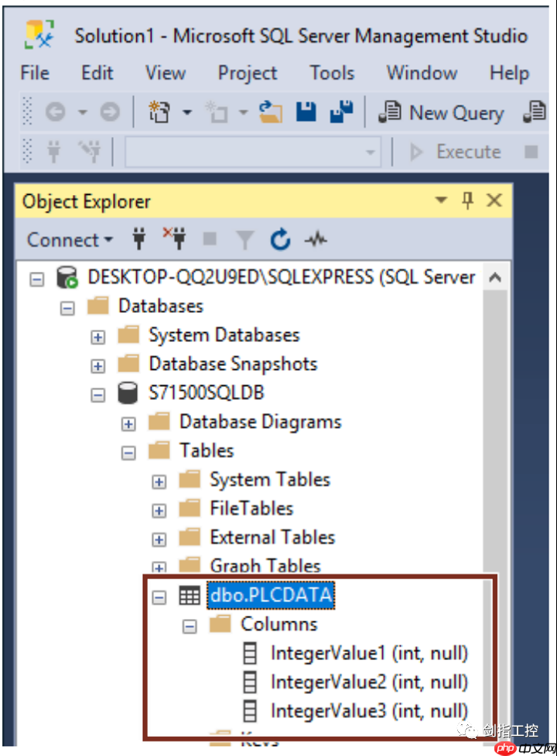Image resolution: width=557 pixels, height=756 pixels.
Task: Open the Tools menu
Action: pos(332,74)
